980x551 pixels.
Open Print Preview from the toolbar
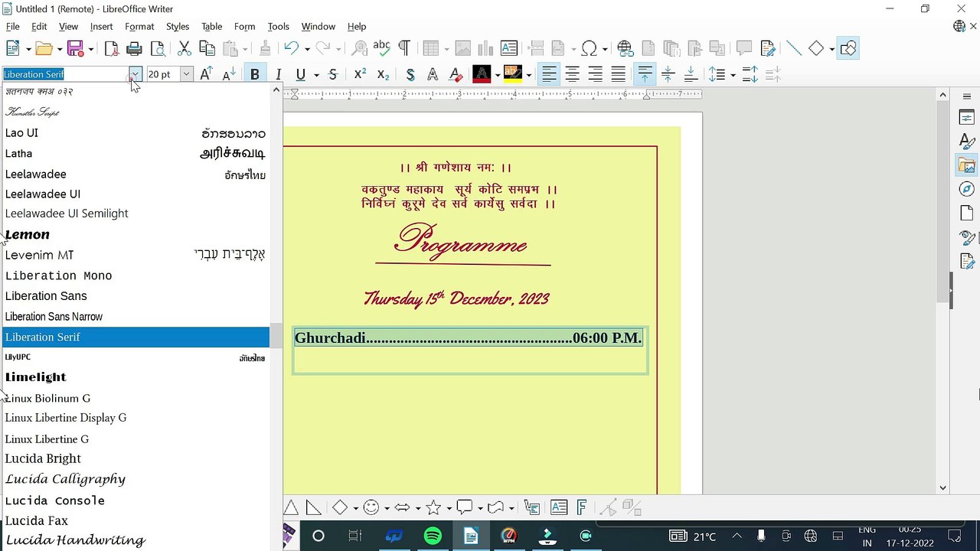coord(158,48)
